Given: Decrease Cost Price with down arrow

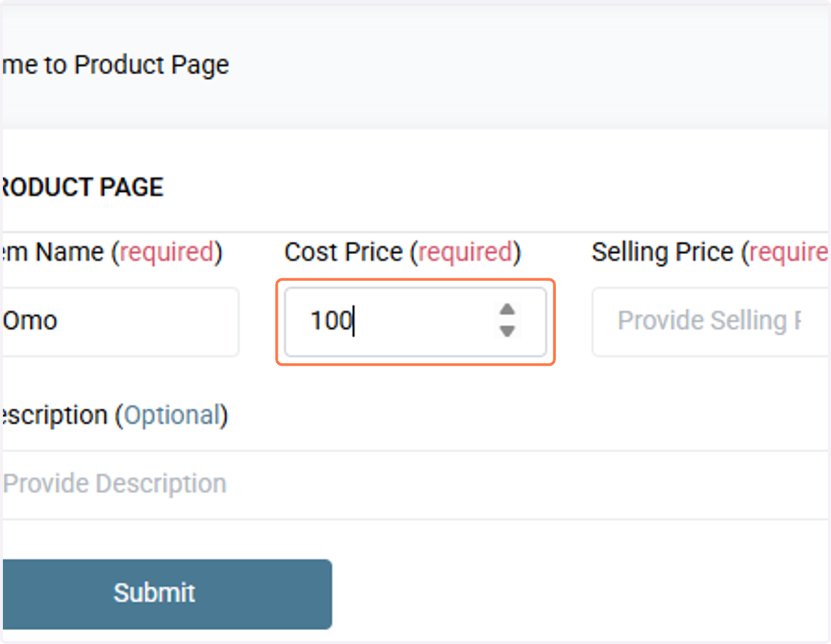Looking at the screenshot, I should [508, 331].
